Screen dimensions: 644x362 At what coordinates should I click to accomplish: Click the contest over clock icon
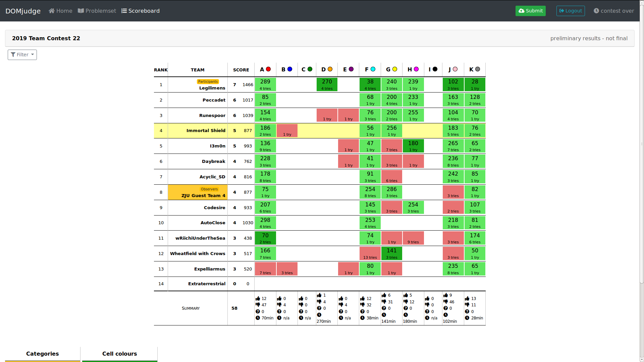(x=596, y=11)
